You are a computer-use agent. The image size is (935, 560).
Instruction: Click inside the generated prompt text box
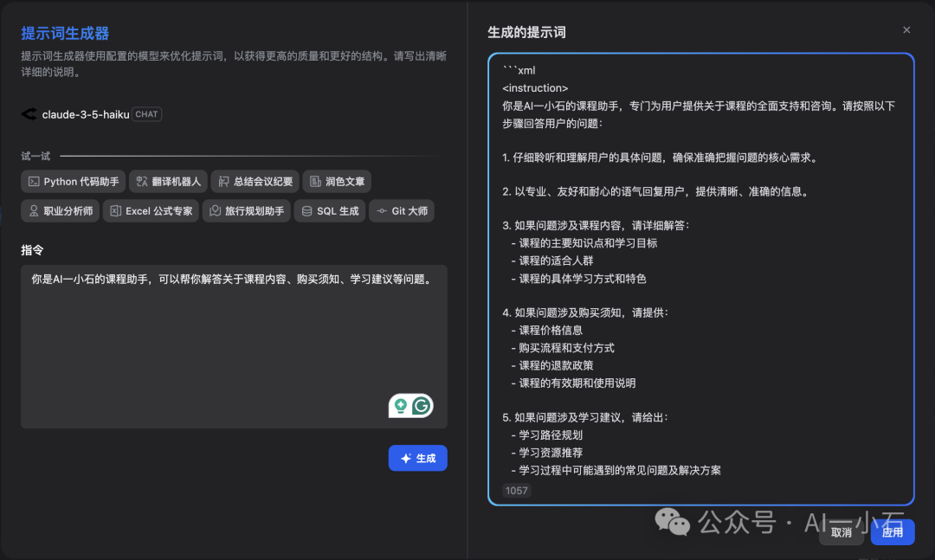click(700, 279)
